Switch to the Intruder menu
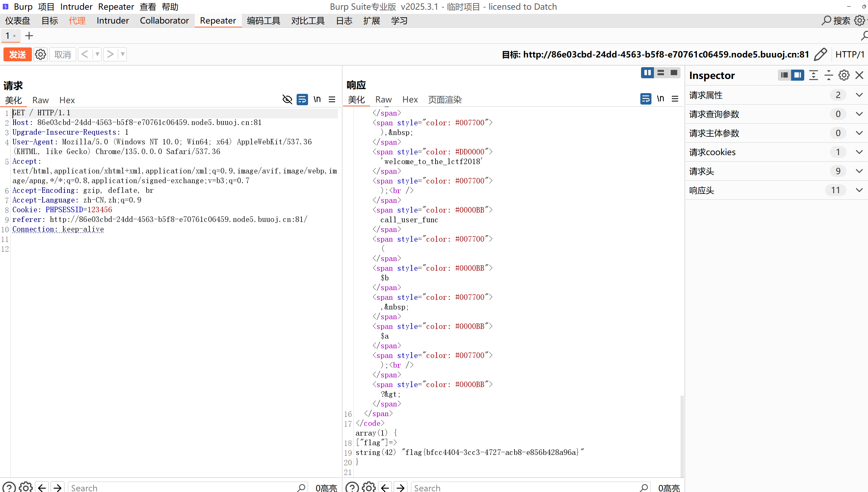868x492 pixels. point(76,7)
